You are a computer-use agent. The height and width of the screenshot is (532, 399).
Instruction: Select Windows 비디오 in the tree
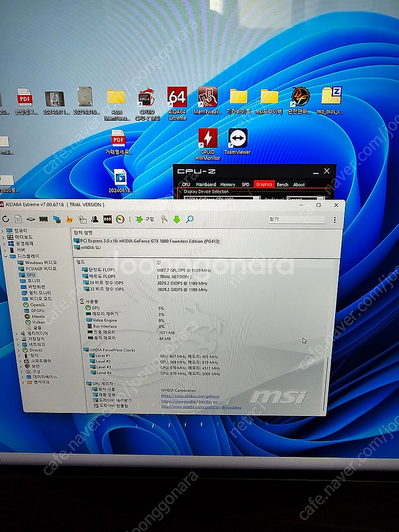[x=37, y=263]
